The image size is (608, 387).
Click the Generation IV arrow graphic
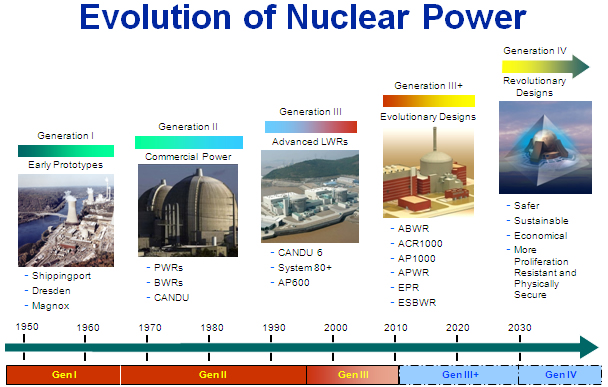(x=546, y=67)
